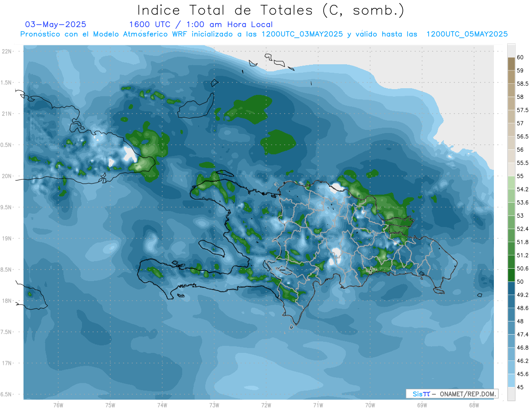Viewport: 532px width, 411px height.
Task: Click the '70W' longitude label
Action: 370,405
